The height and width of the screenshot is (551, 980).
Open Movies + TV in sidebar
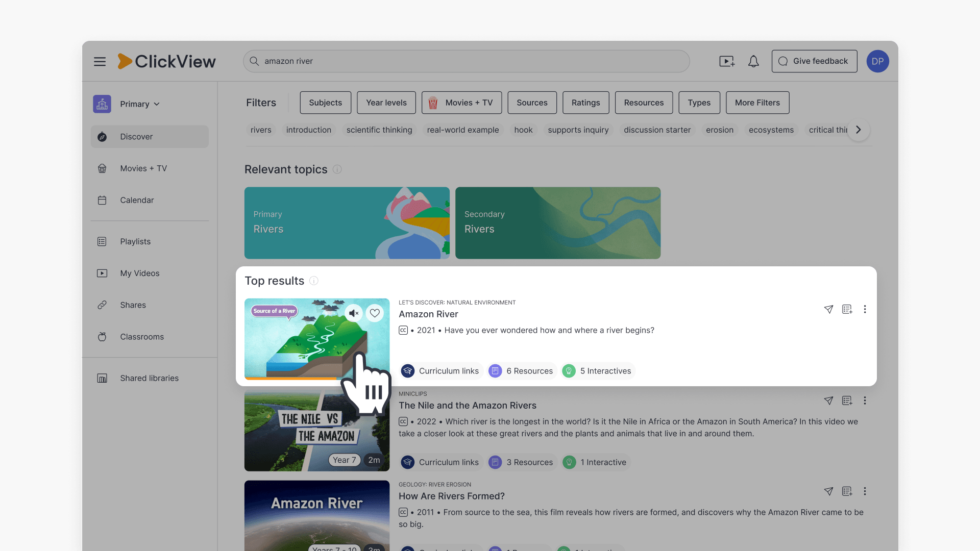[x=150, y=168]
